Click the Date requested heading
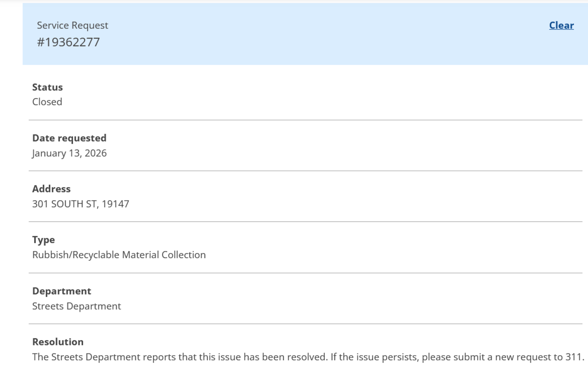588x389 pixels. pos(69,138)
